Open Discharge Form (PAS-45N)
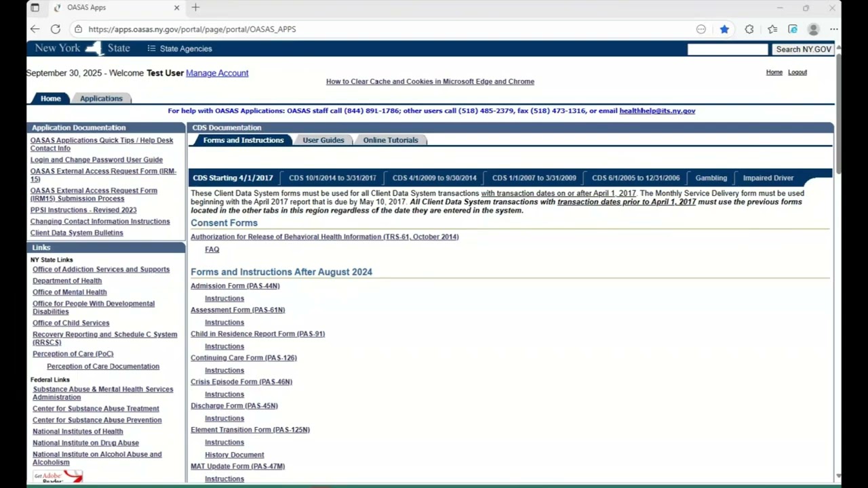The image size is (868, 488). pos(234,406)
